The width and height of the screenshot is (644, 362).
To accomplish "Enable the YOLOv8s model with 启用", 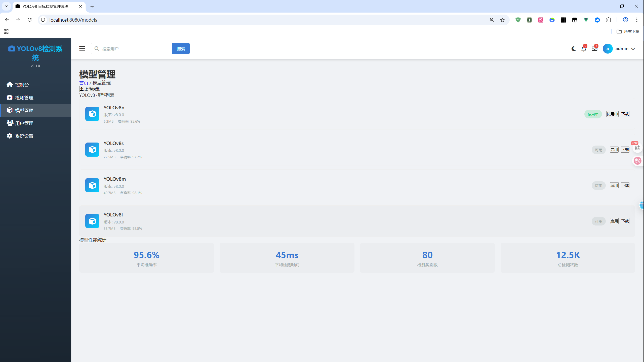I will [614, 150].
